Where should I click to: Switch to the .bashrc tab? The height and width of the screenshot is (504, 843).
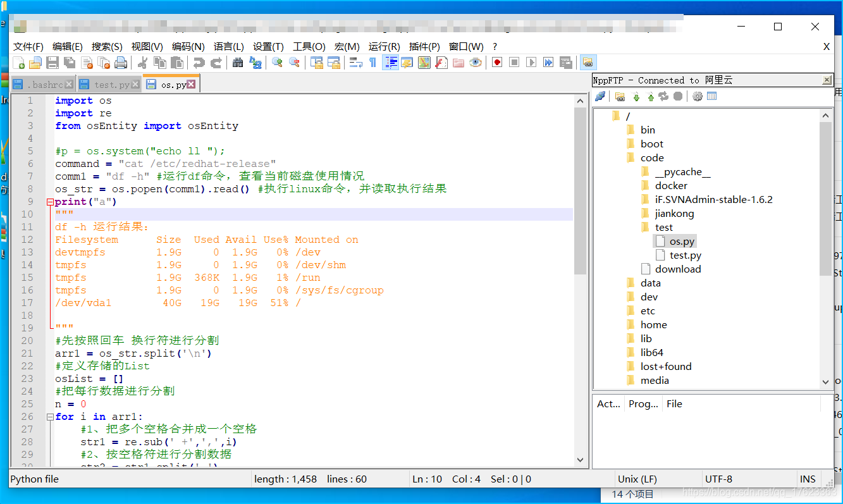pyautogui.click(x=42, y=84)
